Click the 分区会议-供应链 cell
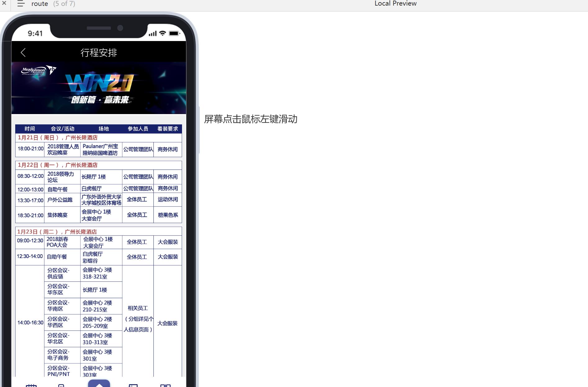 [x=62, y=274]
